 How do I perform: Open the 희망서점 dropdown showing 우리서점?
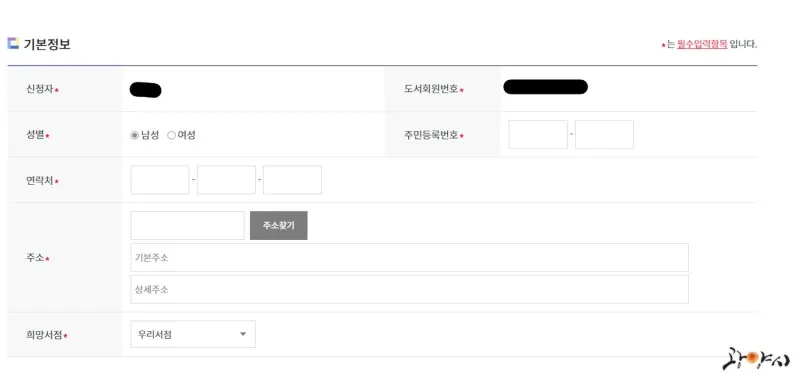[x=193, y=334]
